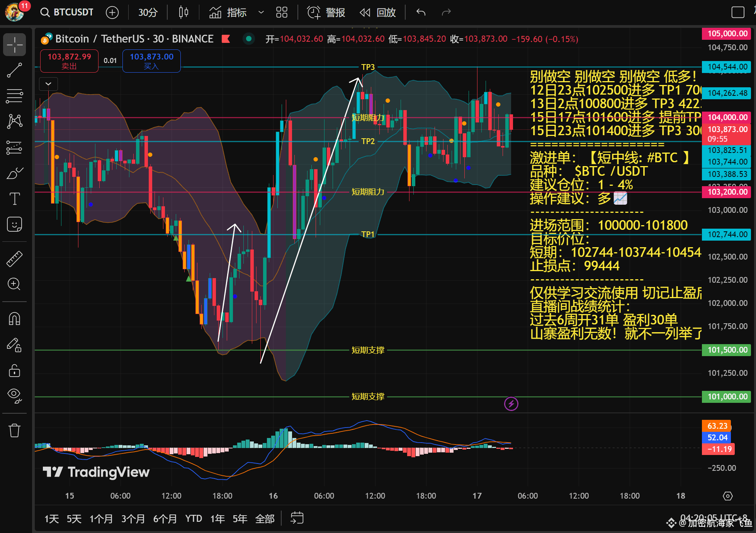Screen dimensions: 756x533
Task: Collapse the indicator legend chevron
Action: point(48,83)
